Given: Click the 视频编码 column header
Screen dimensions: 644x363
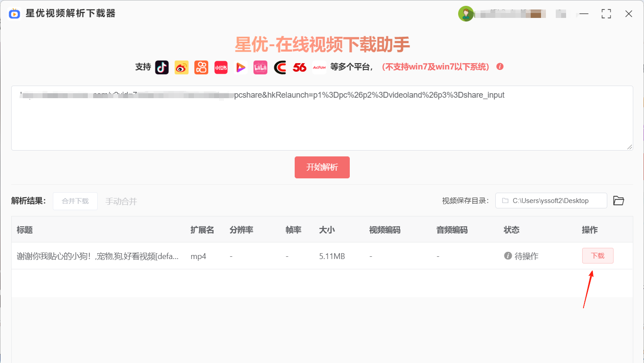Looking at the screenshot, I should point(385,230).
